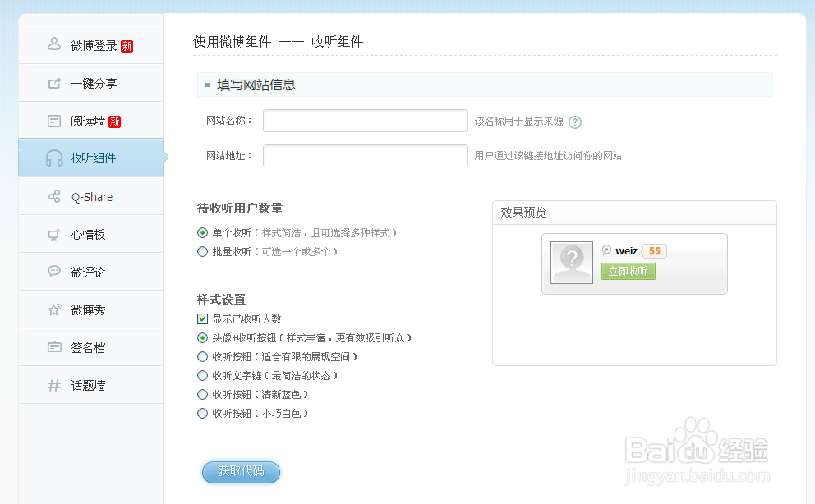Select the 批量收听 radio option
Screen dimensions: 815x504
point(202,252)
